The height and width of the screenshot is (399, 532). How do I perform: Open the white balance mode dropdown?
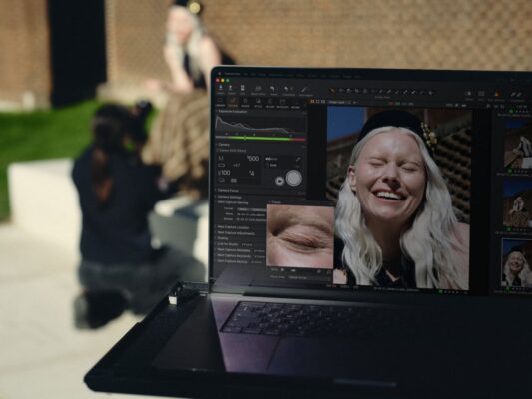pos(271,159)
